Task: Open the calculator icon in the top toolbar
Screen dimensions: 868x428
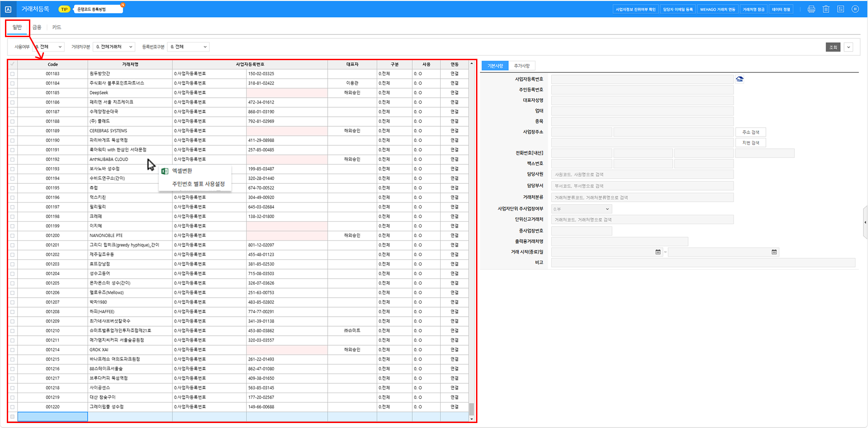Action: (841, 9)
